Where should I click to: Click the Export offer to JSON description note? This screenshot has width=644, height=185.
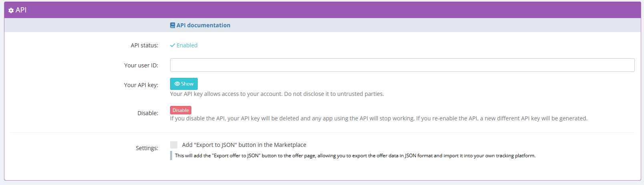355,156
